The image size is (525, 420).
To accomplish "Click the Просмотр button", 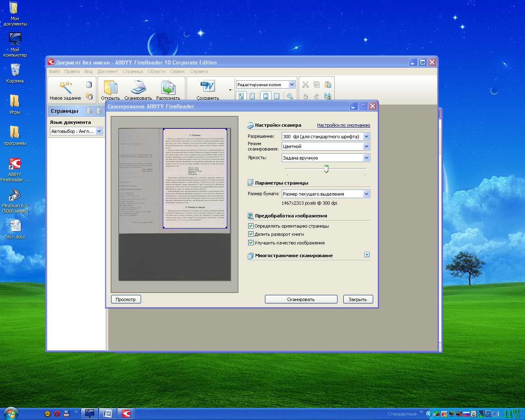I will pos(126,299).
